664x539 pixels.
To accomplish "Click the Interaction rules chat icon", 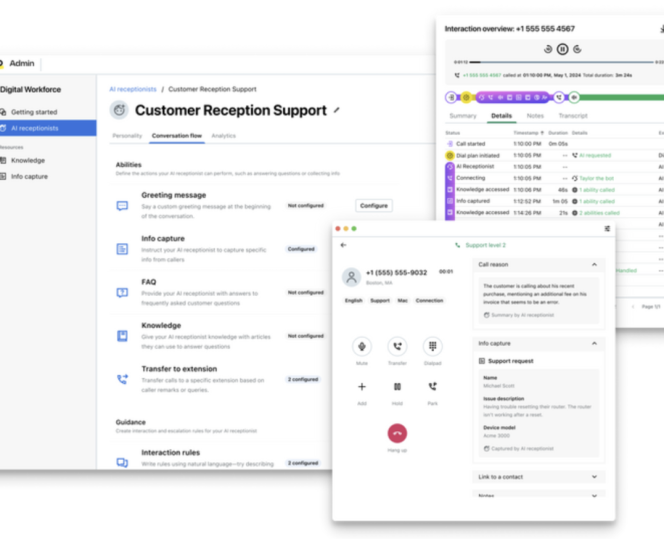I will click(x=122, y=462).
